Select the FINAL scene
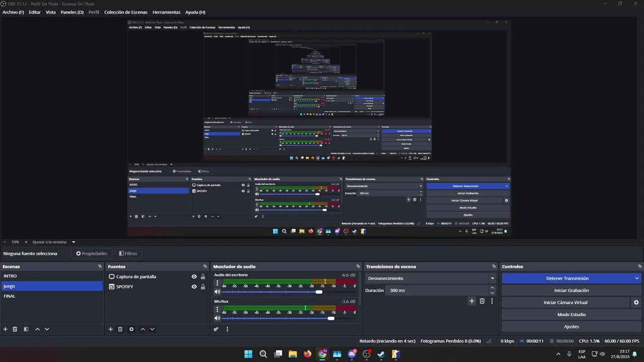This screenshot has height=362, width=644. [52, 296]
